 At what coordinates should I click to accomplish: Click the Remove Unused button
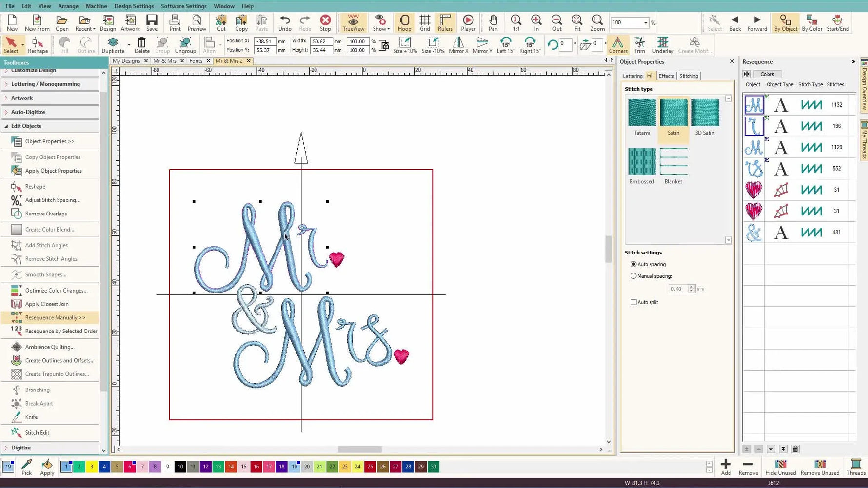click(x=820, y=467)
